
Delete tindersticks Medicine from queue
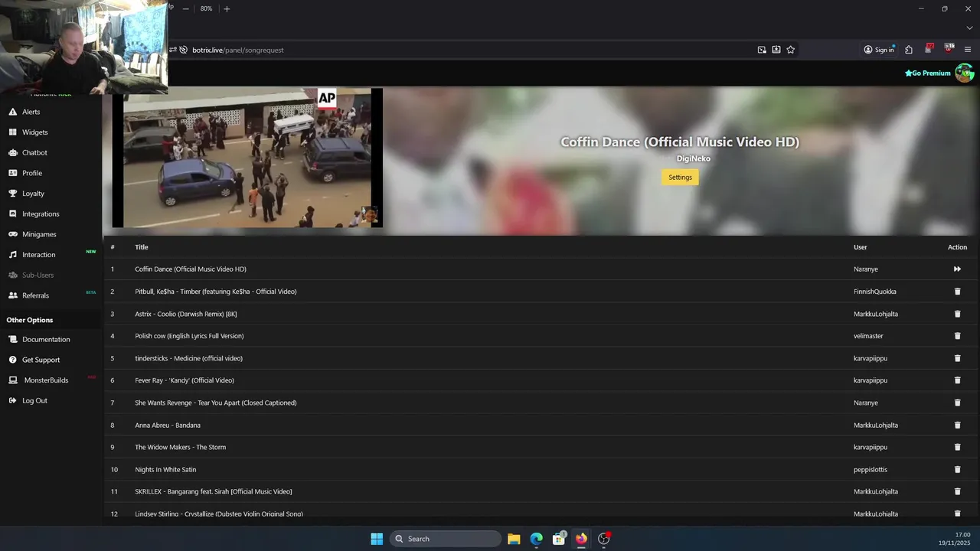957,358
